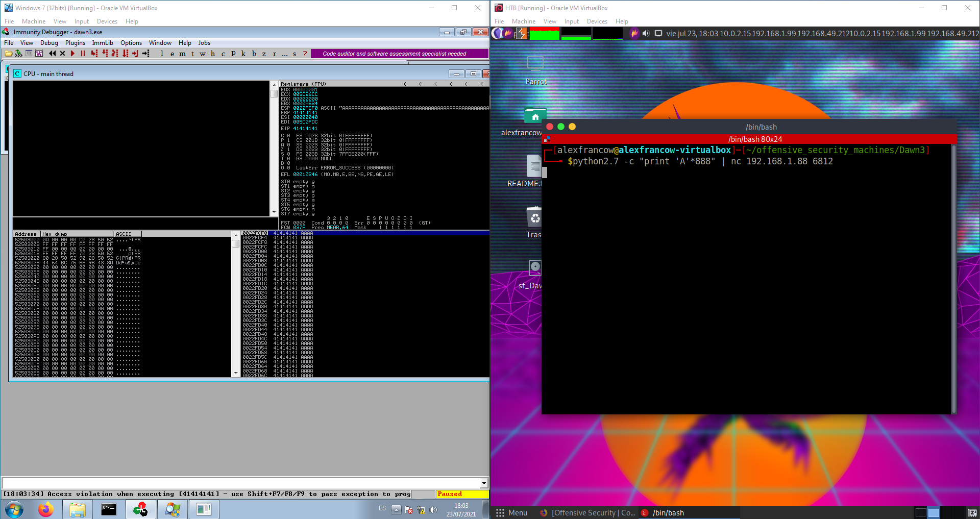The image size is (980, 519).
Task: Click the Trace into icon
Action: [115, 54]
